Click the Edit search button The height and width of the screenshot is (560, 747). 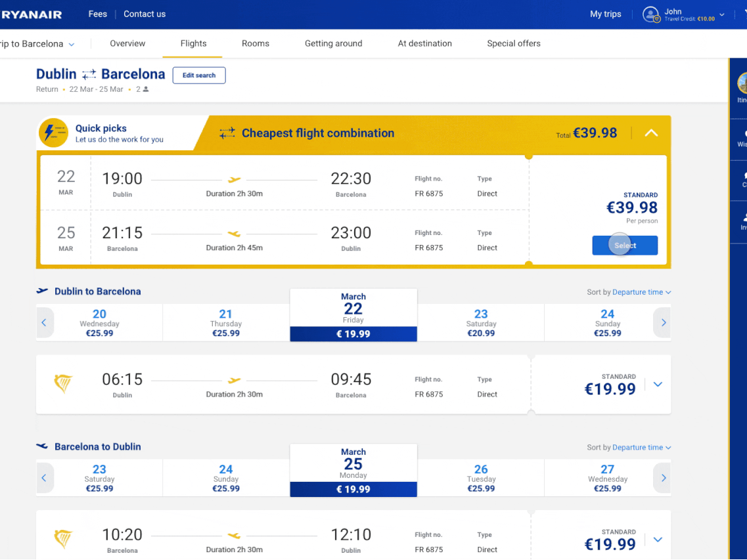[x=199, y=75]
